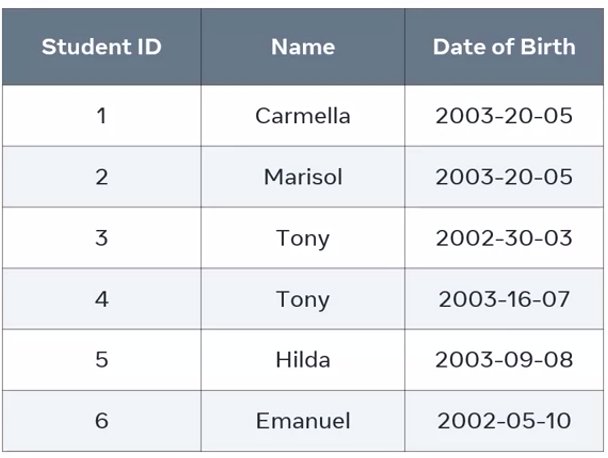Image resolution: width=608 pixels, height=458 pixels.
Task: Select Marisol's date of birth cell
Action: click(504, 177)
